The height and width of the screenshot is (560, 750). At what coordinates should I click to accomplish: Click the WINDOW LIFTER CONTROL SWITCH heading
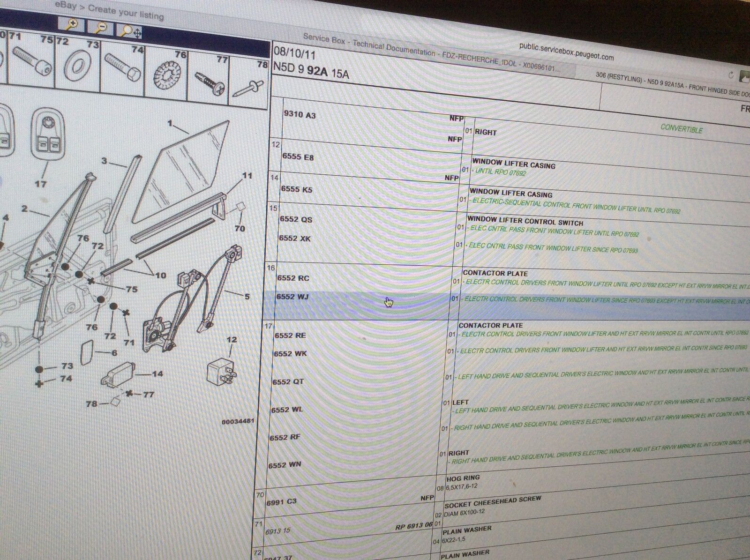pos(525,221)
